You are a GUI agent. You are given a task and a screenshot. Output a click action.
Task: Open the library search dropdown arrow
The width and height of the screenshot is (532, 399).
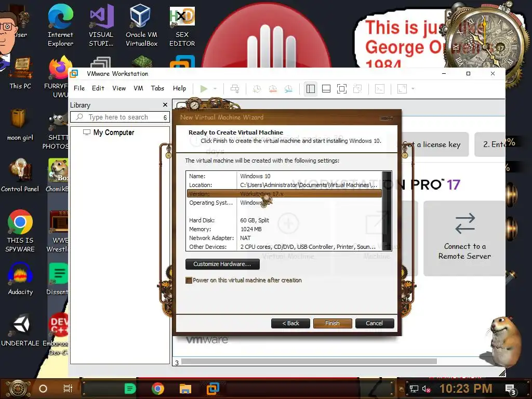click(x=165, y=117)
